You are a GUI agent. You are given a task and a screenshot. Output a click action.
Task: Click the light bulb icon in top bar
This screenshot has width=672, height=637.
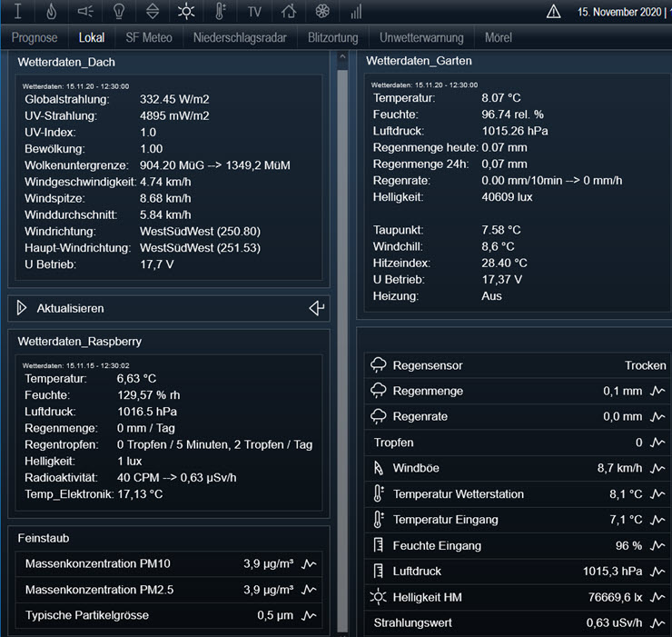(118, 12)
